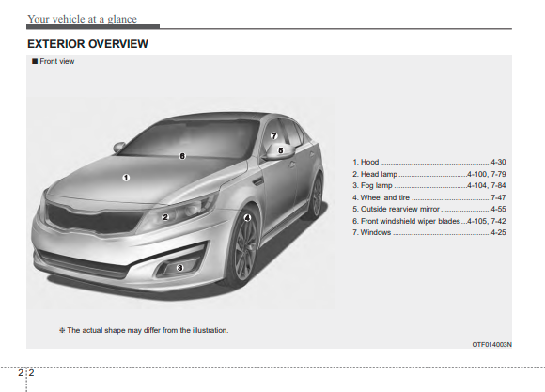Open the Fog lamp index entry
The width and height of the screenshot is (545, 392).
coord(428,185)
